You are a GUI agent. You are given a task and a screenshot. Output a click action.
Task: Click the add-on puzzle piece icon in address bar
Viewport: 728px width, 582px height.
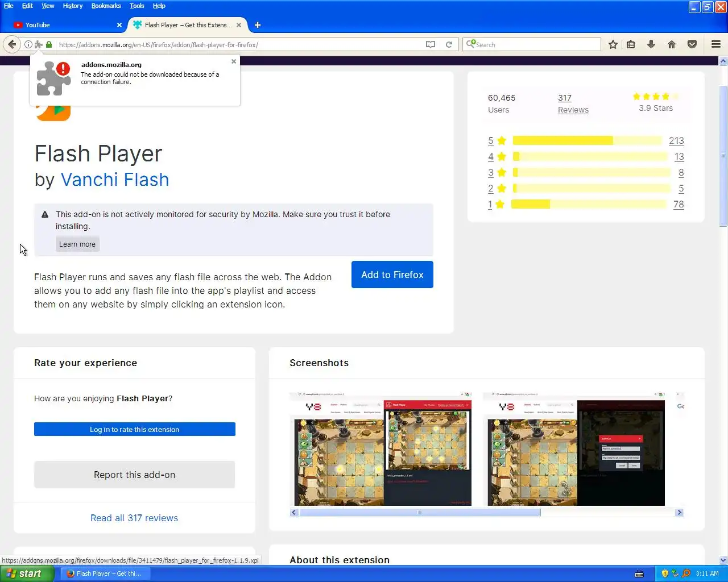tap(38, 44)
